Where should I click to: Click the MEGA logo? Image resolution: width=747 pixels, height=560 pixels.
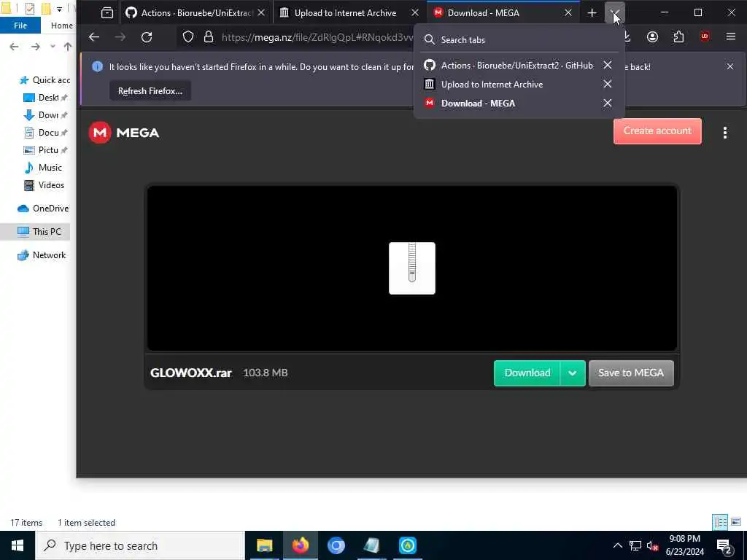pyautogui.click(x=124, y=133)
